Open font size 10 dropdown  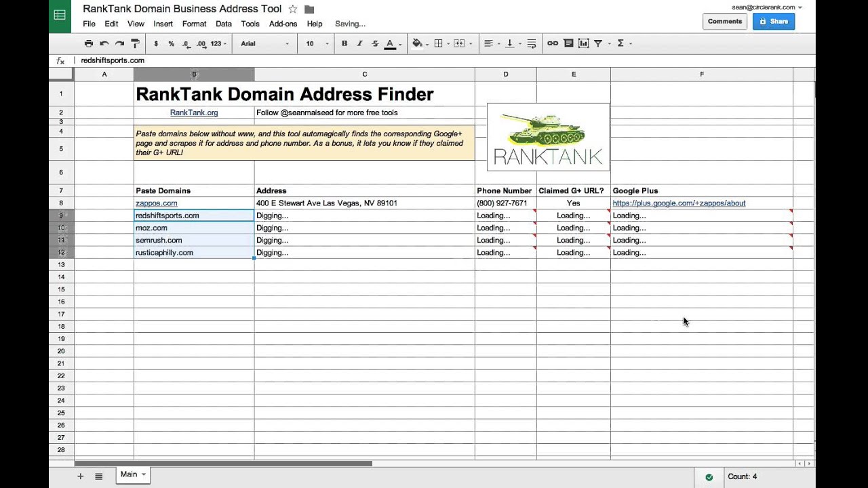317,43
